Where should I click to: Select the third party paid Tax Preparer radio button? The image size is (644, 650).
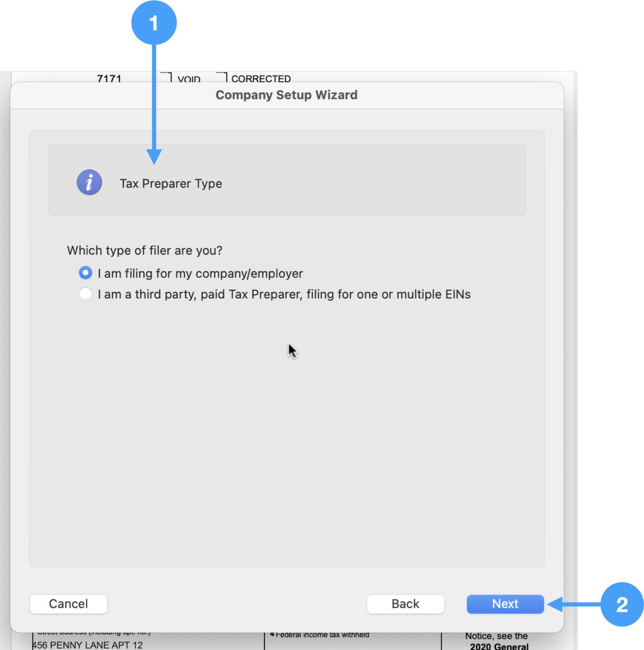coord(85,294)
